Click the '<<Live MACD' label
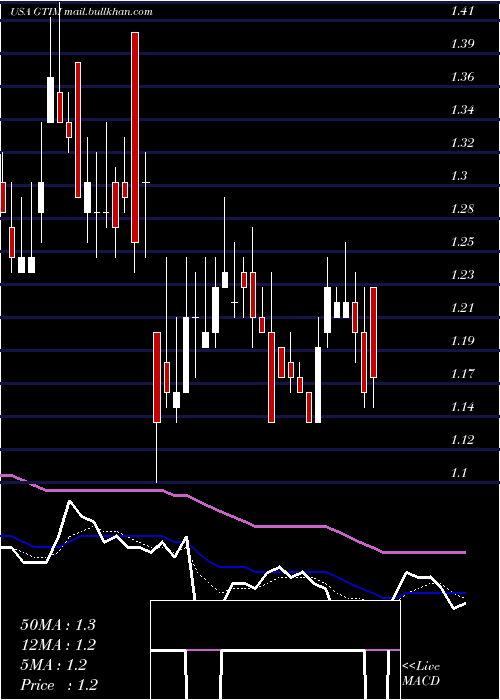This screenshot has width=500, height=700. point(421,674)
